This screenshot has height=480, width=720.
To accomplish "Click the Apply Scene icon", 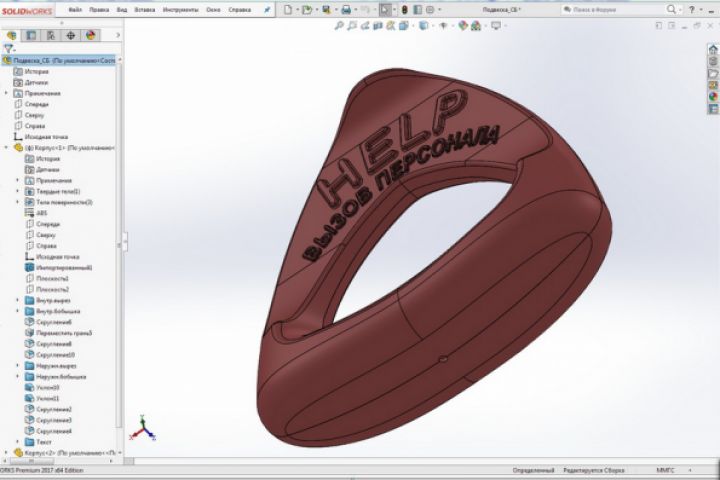I will pyautogui.click(x=476, y=26).
